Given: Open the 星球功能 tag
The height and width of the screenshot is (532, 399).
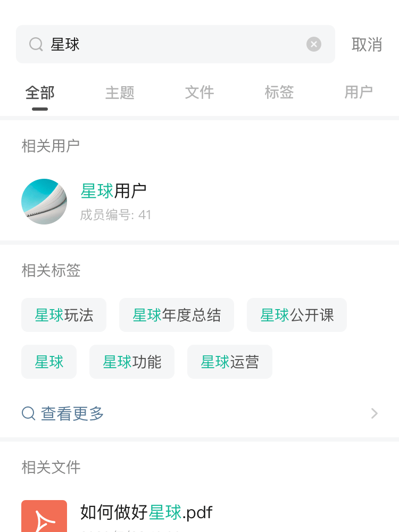Looking at the screenshot, I should click(x=132, y=362).
